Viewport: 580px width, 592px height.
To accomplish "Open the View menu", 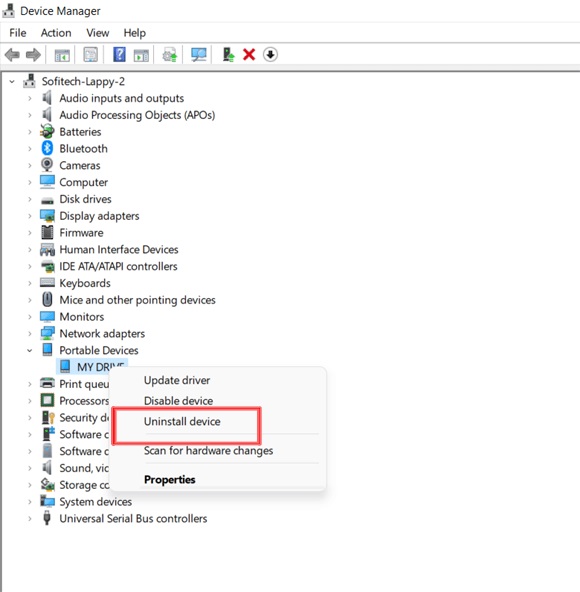I will (x=97, y=33).
